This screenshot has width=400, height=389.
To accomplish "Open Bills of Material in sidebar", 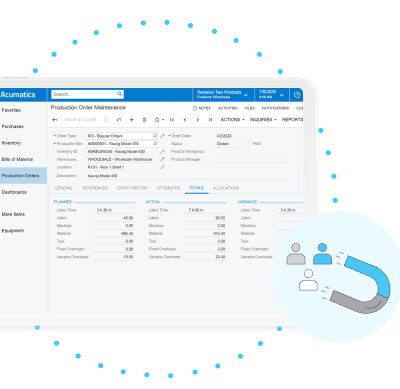I will (17, 159).
